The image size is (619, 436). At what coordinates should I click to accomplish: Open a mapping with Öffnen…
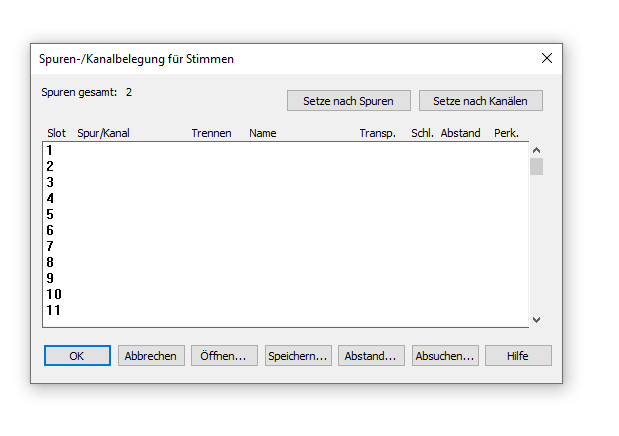pos(224,356)
